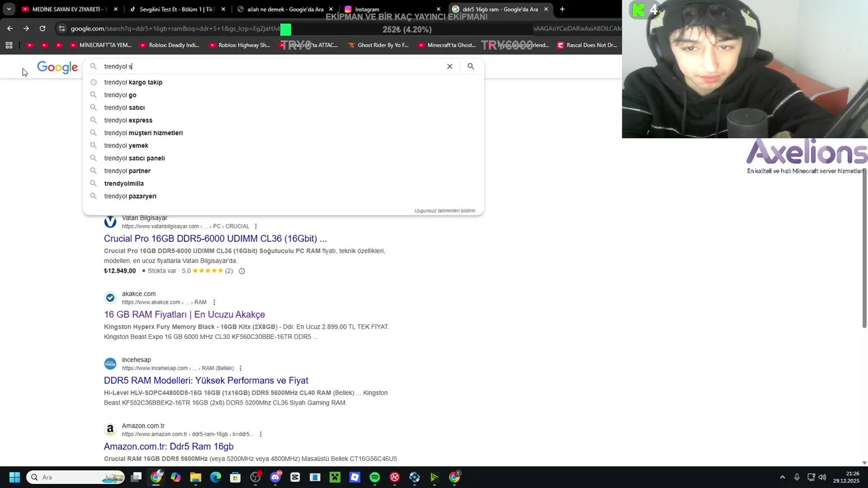Switch to the Instagram tab
Image resolution: width=868 pixels, height=488 pixels.
pos(393,9)
